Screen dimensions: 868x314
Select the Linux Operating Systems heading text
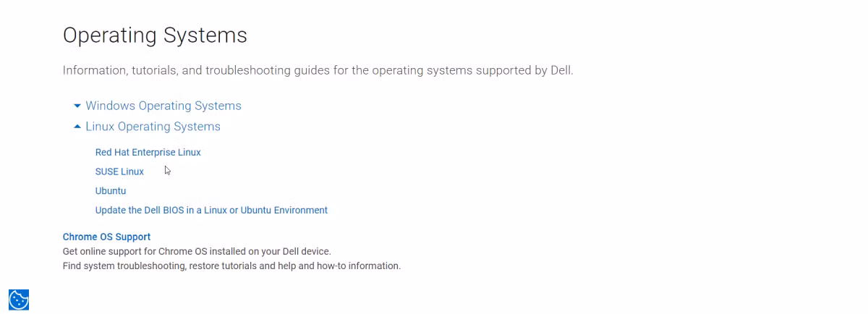[153, 127]
